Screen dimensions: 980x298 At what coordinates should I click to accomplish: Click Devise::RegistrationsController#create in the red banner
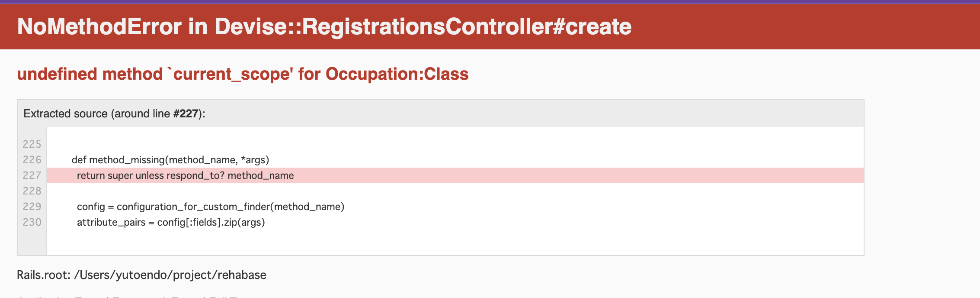tap(423, 27)
